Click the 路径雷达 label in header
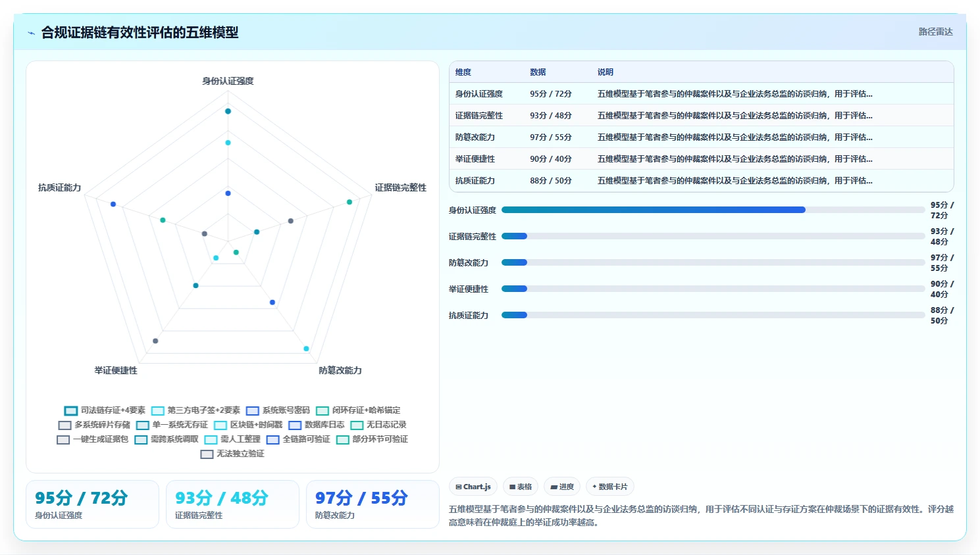Image resolution: width=980 pixels, height=555 pixels. pos(935,32)
